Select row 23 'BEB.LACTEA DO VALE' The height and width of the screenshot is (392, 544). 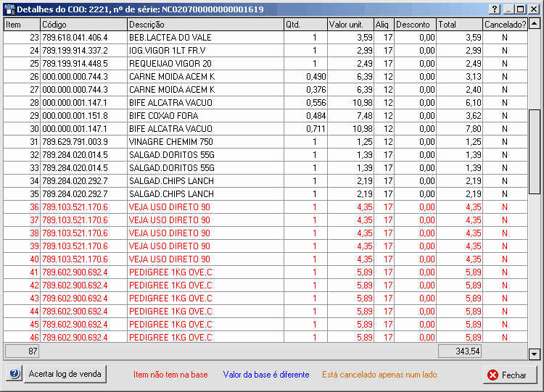pos(265,38)
